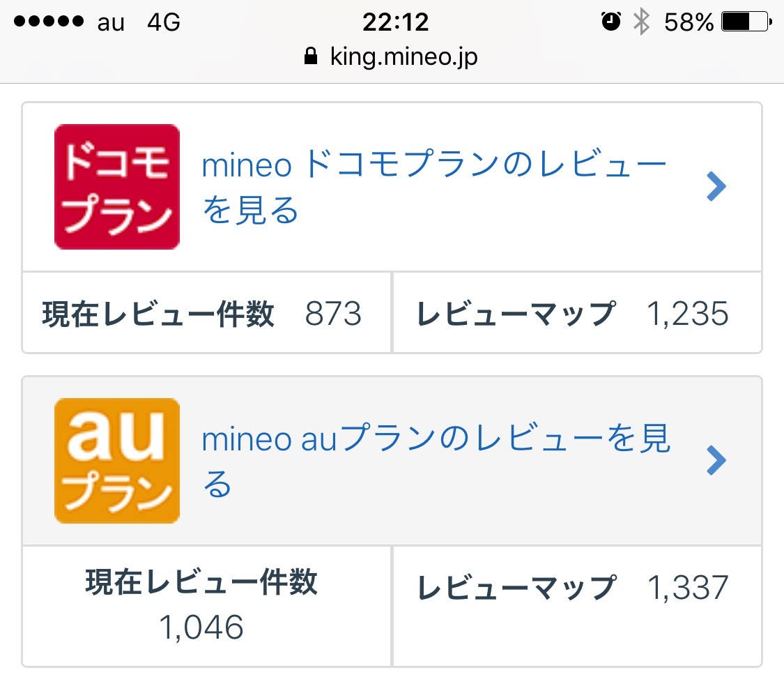Tap the 4G network indicator

pyautogui.click(x=164, y=22)
